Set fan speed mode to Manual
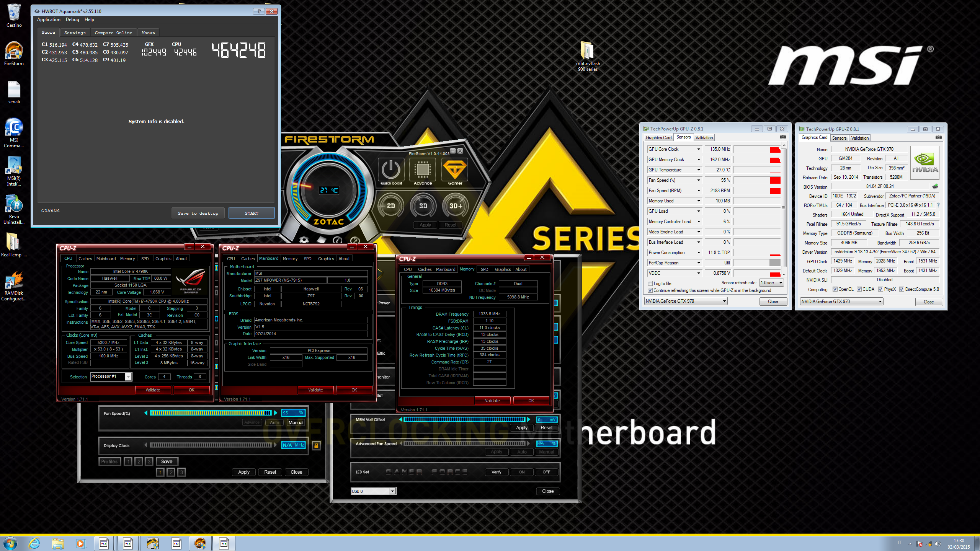The image size is (980, 551). [296, 422]
